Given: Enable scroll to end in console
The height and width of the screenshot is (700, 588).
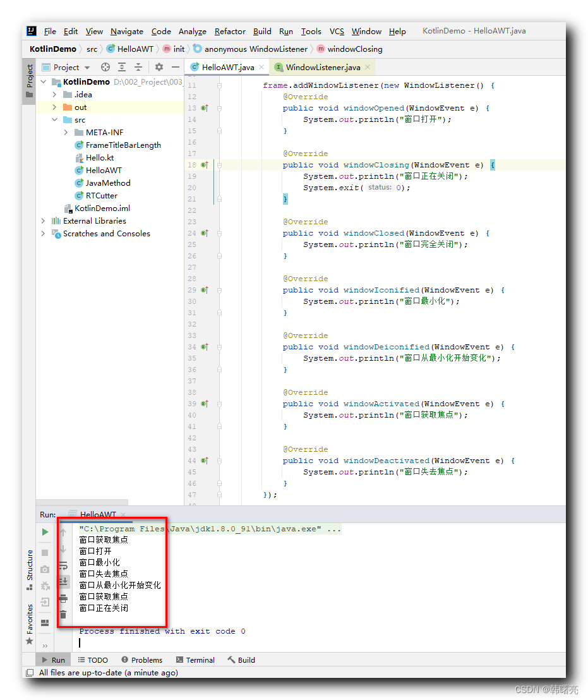Looking at the screenshot, I should [63, 582].
